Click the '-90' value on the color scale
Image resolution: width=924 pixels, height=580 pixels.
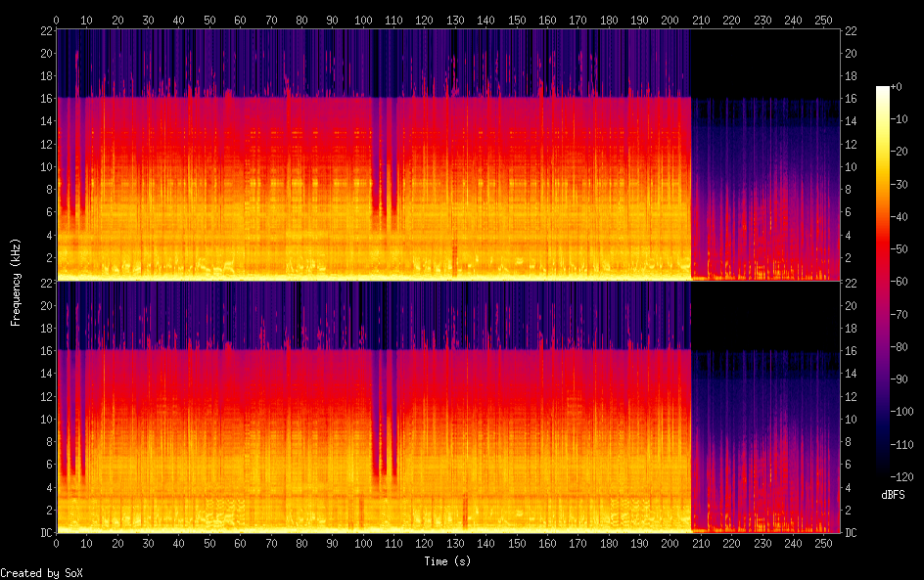(x=900, y=379)
